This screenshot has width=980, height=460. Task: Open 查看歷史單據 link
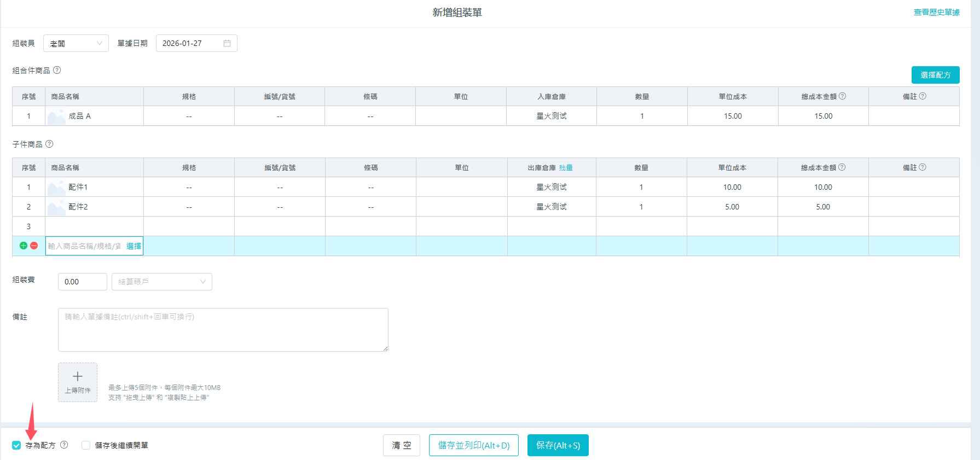936,12
